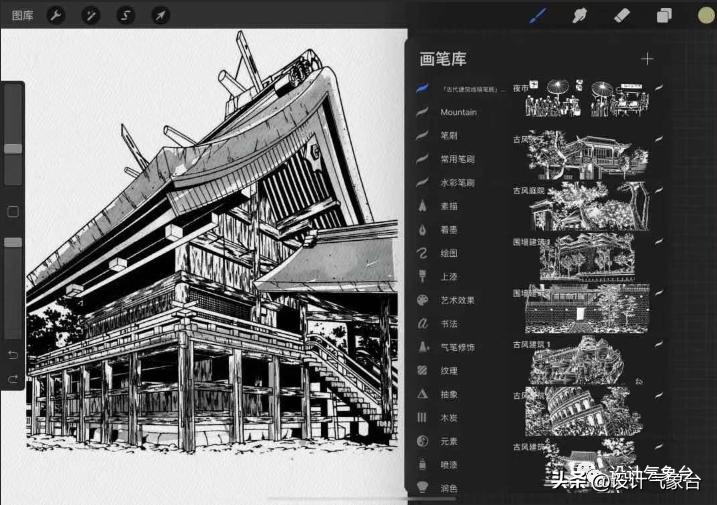Open the Adjustments magic wand menu

(x=90, y=16)
